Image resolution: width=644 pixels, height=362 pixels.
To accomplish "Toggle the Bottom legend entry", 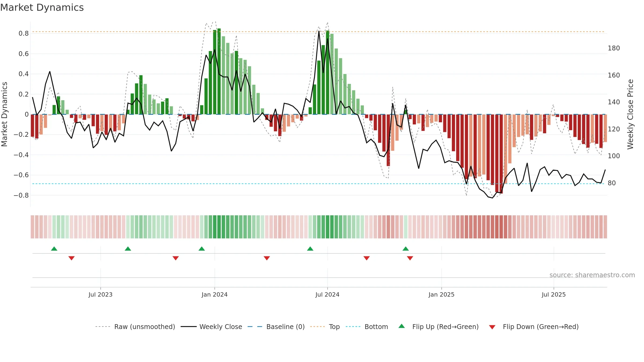I will pyautogui.click(x=367, y=327).
